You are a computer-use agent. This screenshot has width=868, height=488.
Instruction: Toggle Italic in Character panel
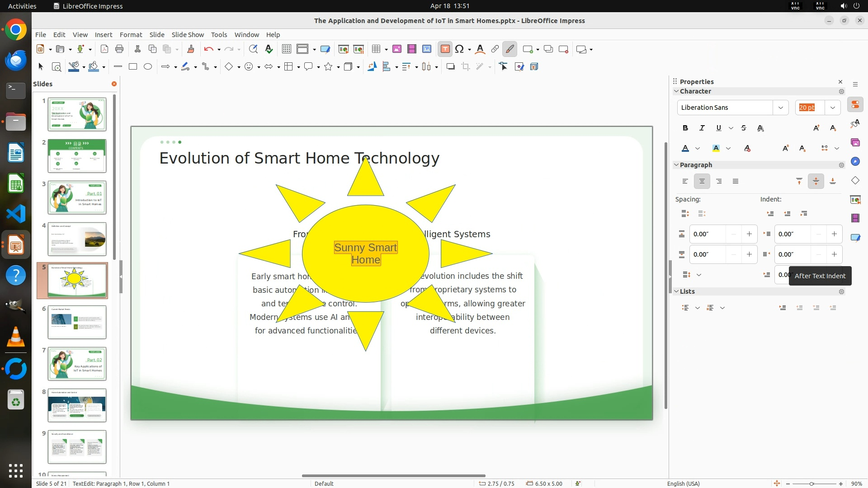tap(702, 128)
